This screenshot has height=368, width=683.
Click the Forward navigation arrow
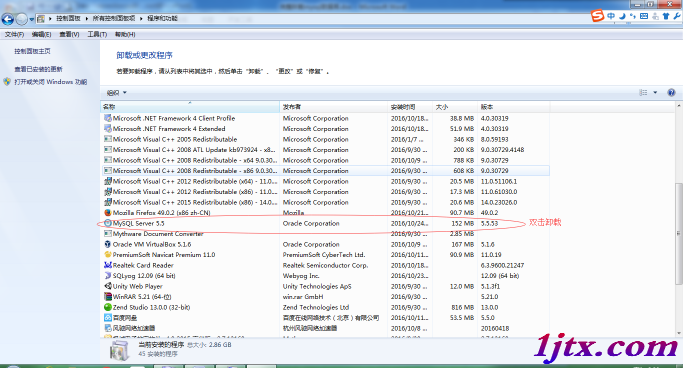point(21,19)
